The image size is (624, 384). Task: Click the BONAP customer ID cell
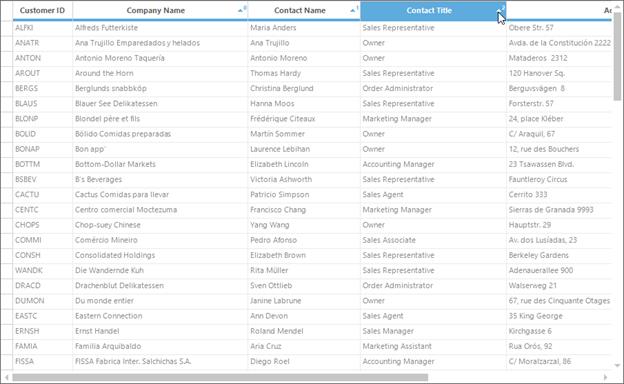pyautogui.click(x=43, y=149)
